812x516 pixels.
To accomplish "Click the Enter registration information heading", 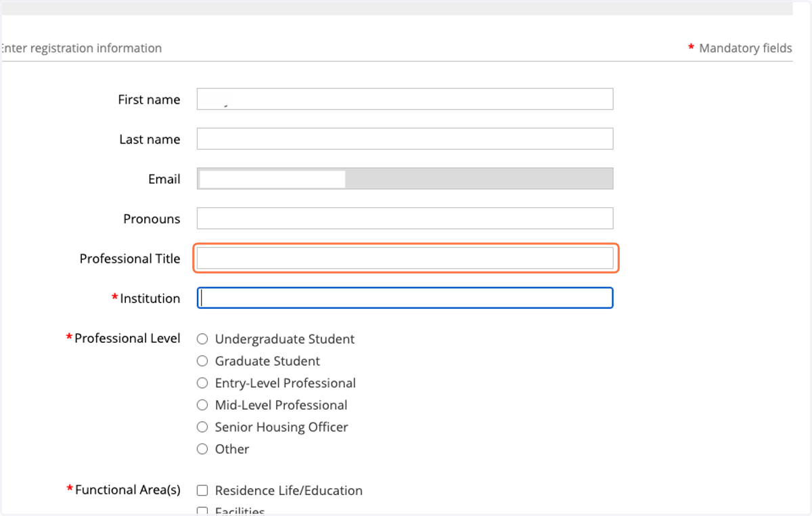I will 81,48.
